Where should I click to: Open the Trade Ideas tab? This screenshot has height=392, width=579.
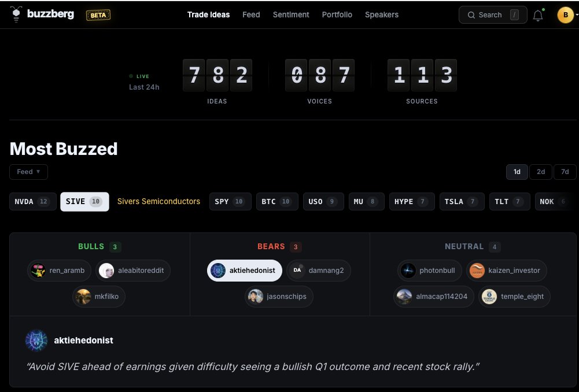coord(208,15)
